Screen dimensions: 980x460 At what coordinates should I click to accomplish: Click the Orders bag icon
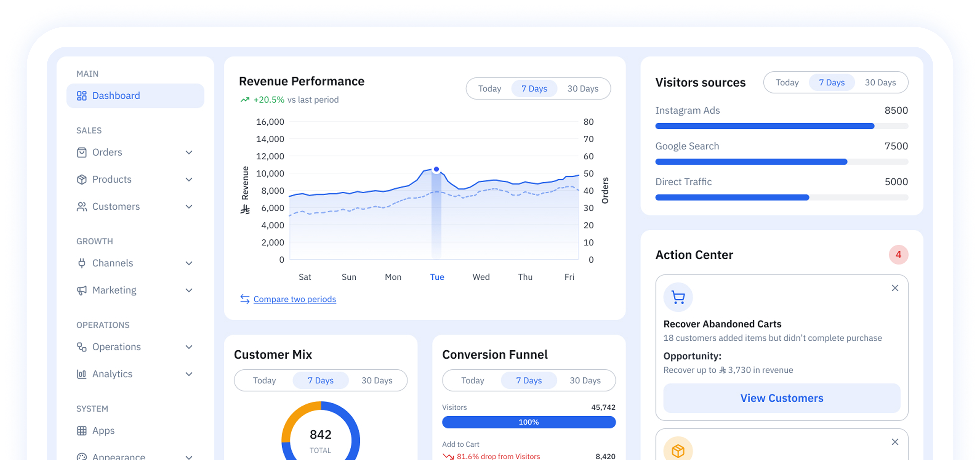point(81,152)
